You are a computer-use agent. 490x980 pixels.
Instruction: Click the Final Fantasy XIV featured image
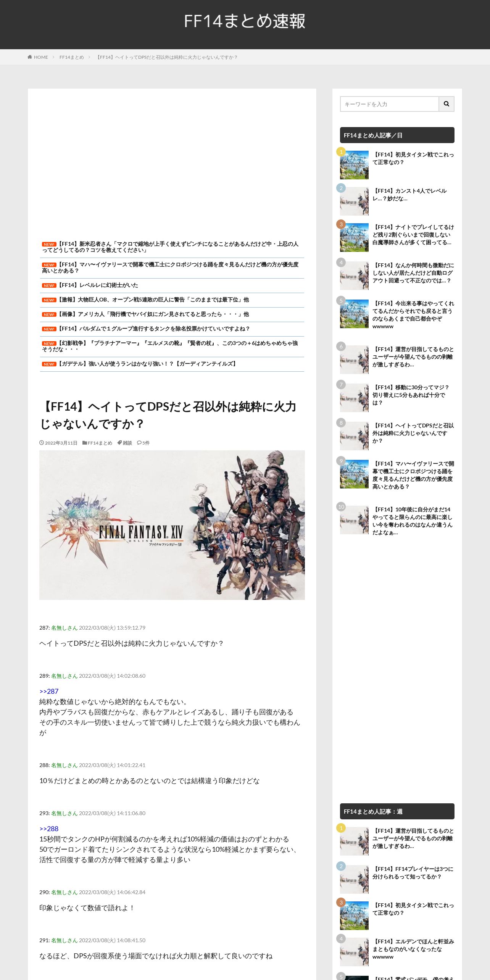(x=172, y=525)
